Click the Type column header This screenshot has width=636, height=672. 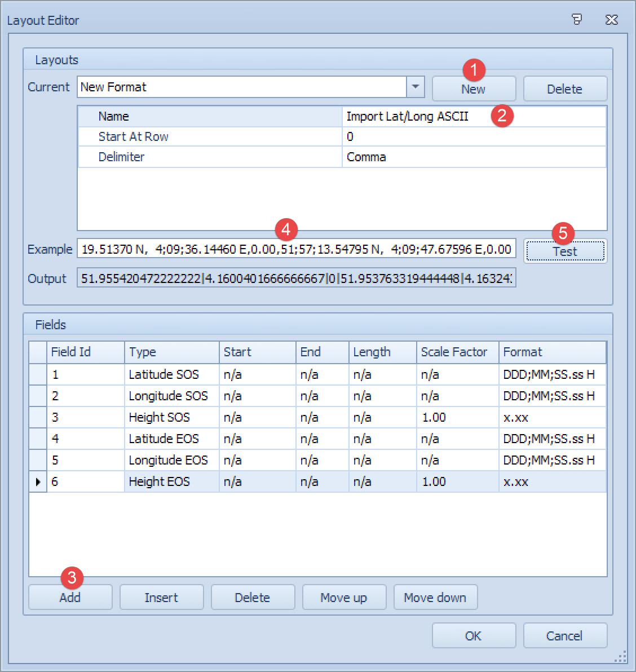point(171,352)
